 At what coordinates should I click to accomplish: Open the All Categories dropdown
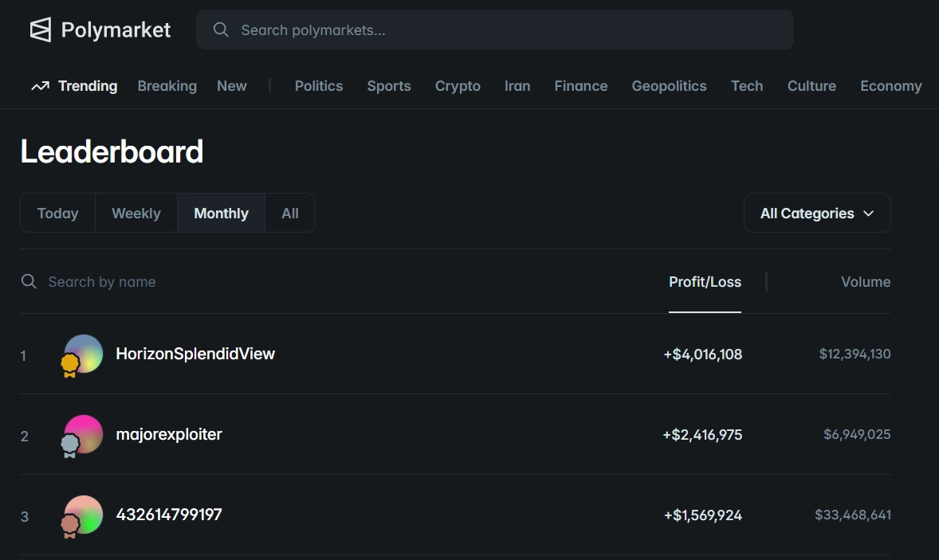(x=817, y=213)
